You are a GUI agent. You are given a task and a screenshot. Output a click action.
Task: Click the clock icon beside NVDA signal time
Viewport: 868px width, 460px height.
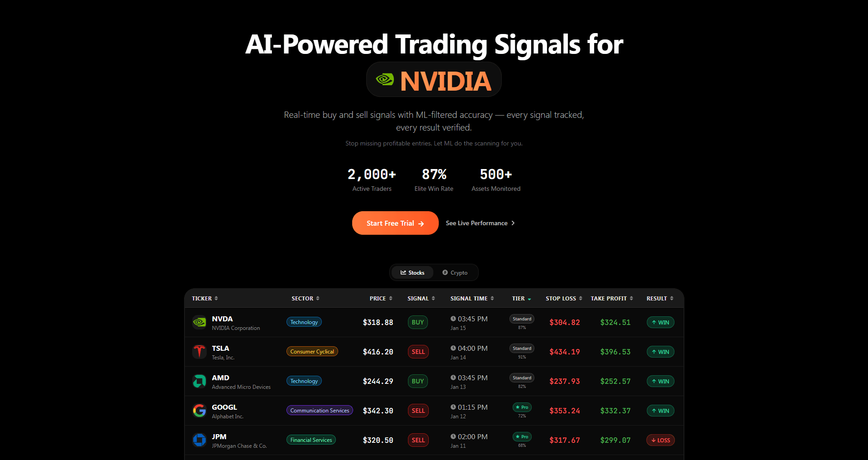[453, 319]
